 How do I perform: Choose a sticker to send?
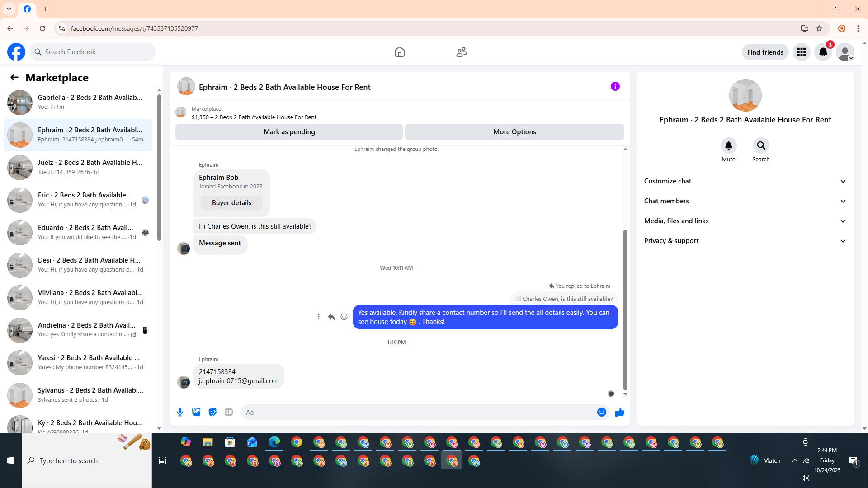pos(212,412)
